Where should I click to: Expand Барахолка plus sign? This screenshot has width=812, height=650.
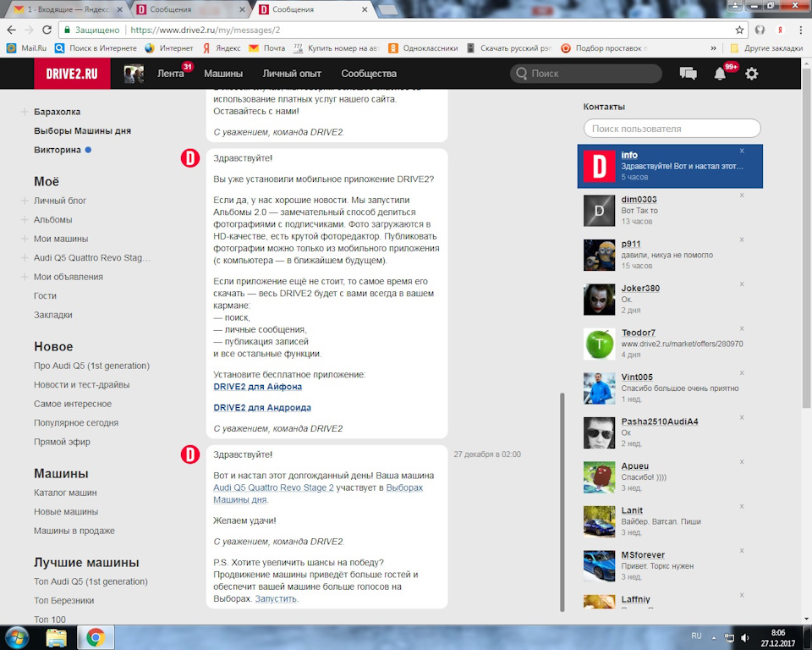(x=25, y=112)
